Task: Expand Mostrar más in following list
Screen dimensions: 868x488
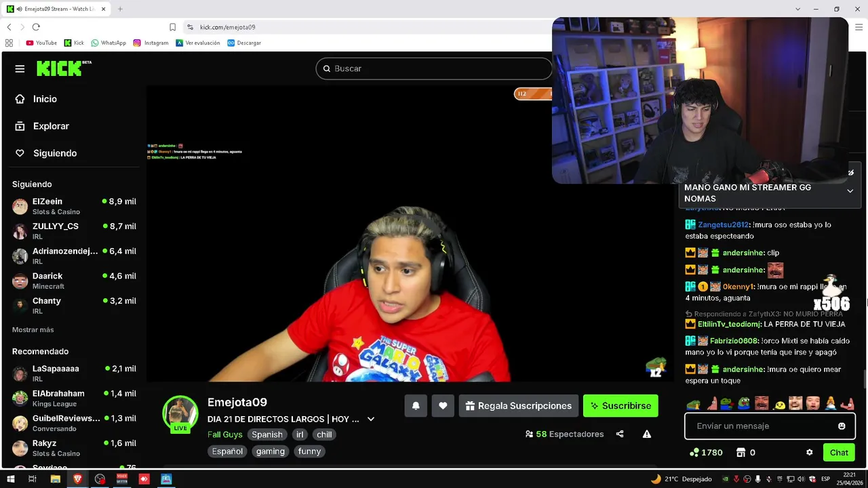Action: tap(33, 329)
